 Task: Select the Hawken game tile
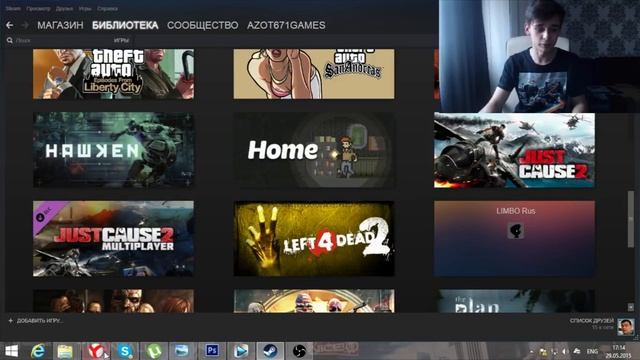(113, 150)
